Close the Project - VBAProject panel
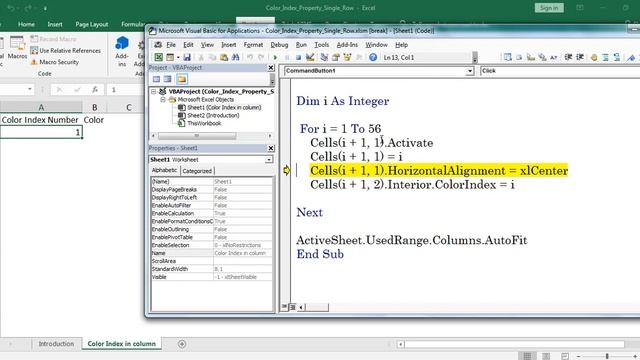Viewport: 640px width, 360px height. pyautogui.click(x=271, y=68)
